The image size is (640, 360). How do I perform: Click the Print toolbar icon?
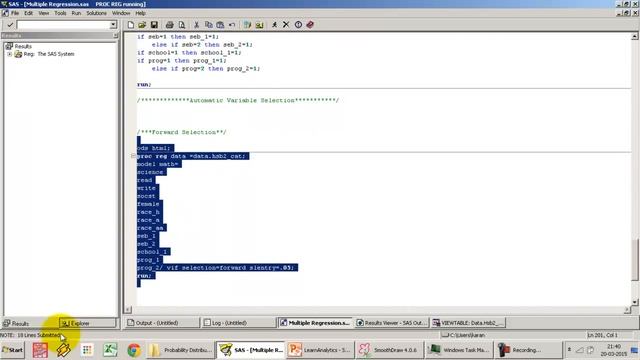tap(169, 25)
